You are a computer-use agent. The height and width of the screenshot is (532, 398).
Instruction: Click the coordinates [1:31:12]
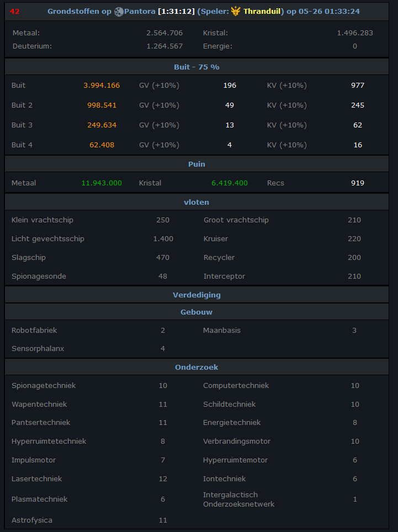[177, 11]
